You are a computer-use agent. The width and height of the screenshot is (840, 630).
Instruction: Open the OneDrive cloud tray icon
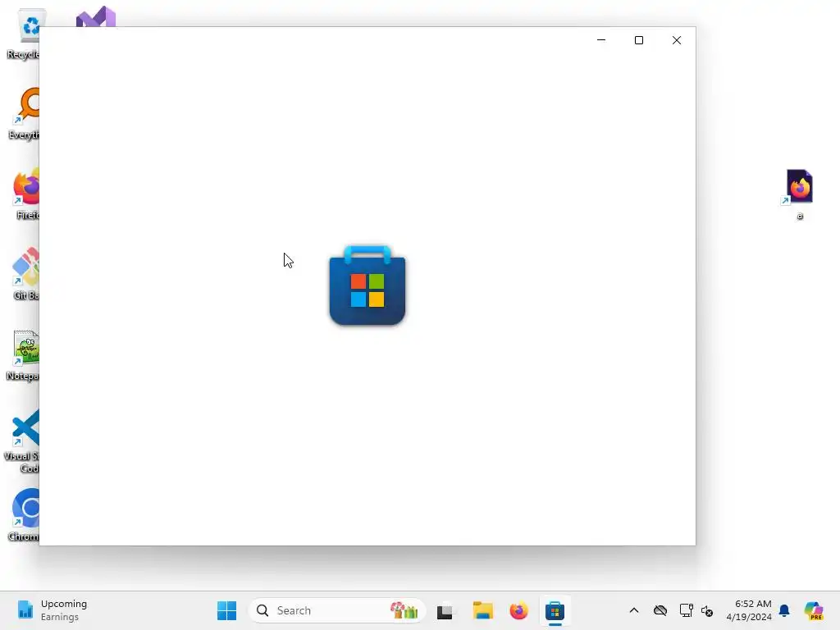click(660, 610)
